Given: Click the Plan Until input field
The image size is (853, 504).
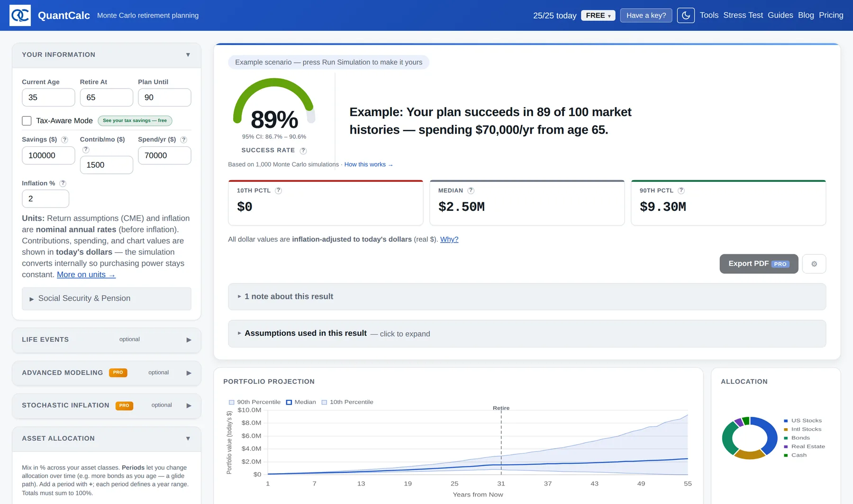Looking at the screenshot, I should pyautogui.click(x=164, y=98).
